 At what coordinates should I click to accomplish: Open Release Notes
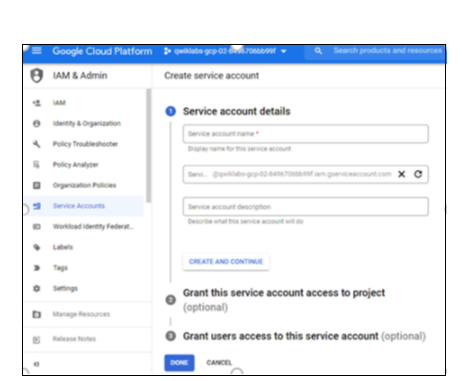coord(74,339)
